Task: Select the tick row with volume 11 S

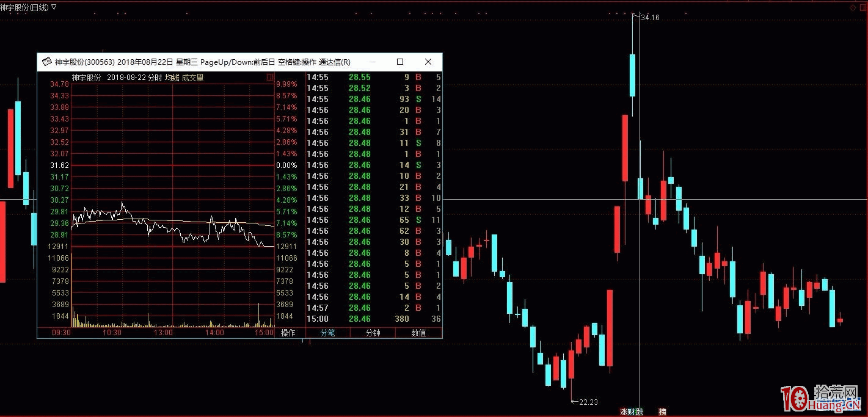Action: 374,143
